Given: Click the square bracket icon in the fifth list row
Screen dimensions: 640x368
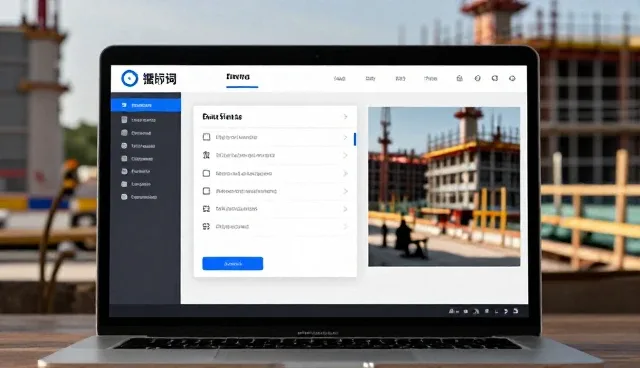Looking at the screenshot, I should tap(207, 209).
